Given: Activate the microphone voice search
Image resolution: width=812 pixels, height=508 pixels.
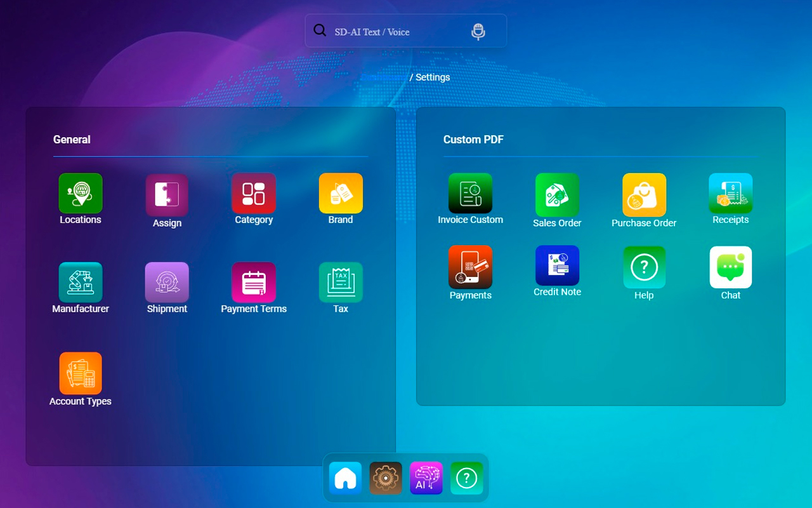Looking at the screenshot, I should point(478,32).
